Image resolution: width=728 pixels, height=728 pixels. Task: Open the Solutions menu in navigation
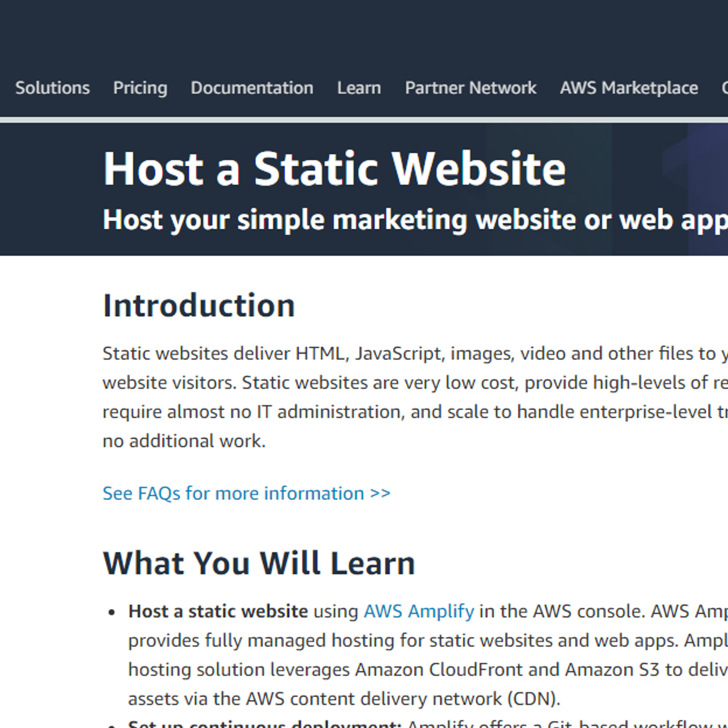pos(52,88)
